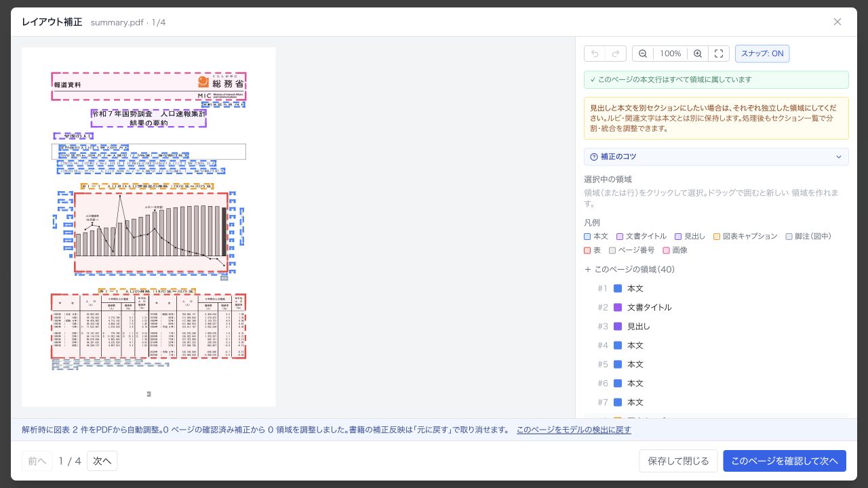
Task: Click このページをモデルの検出に戻す link
Action: (574, 430)
